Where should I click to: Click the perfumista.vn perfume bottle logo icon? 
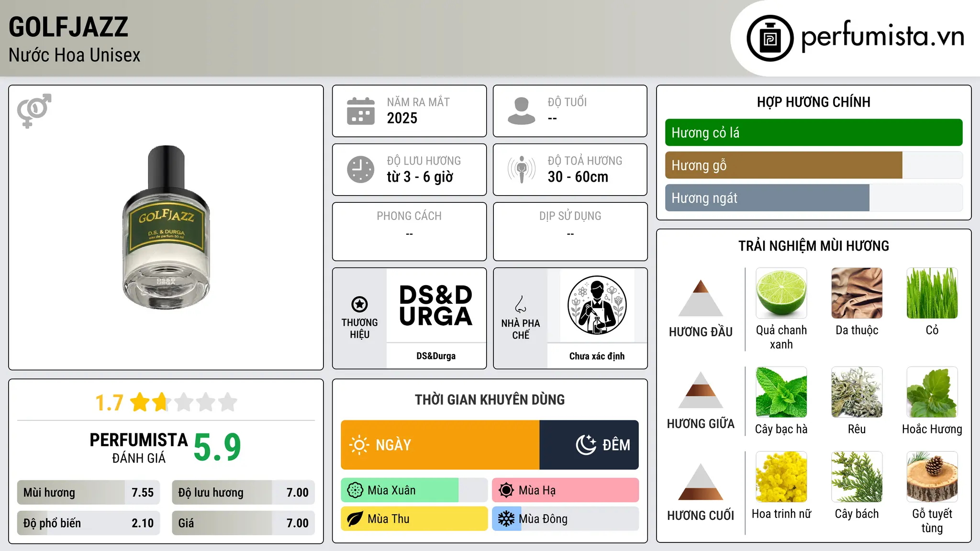[770, 38]
